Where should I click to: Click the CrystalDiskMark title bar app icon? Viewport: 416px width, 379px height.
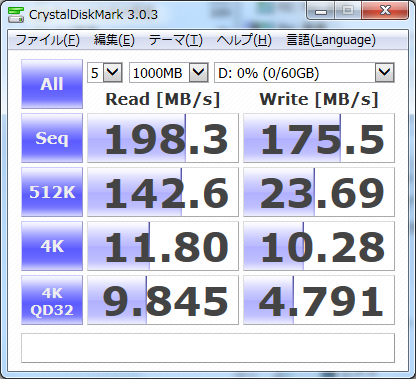pyautogui.click(x=16, y=15)
